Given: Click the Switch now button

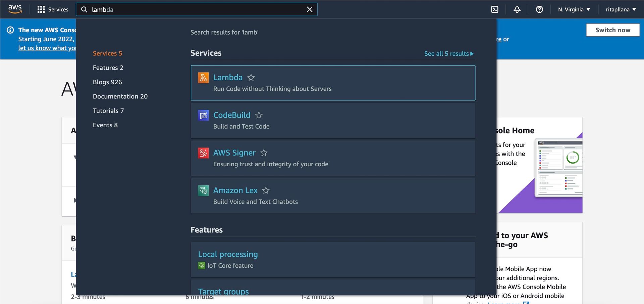Looking at the screenshot, I should click(613, 30).
